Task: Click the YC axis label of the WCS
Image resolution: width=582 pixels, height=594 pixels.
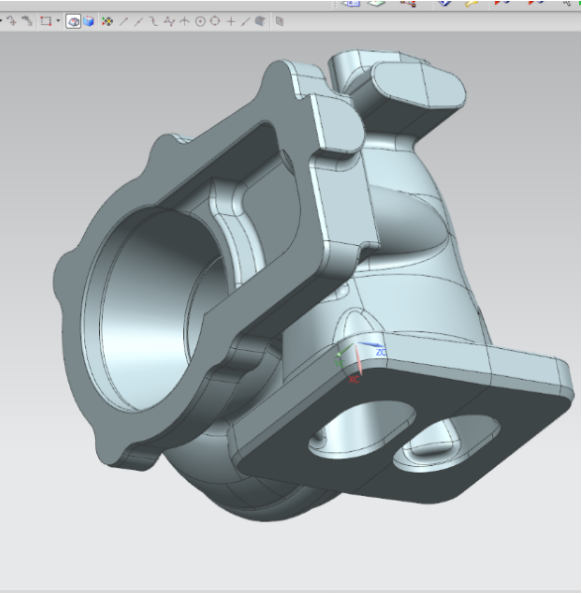Action: 339,363
